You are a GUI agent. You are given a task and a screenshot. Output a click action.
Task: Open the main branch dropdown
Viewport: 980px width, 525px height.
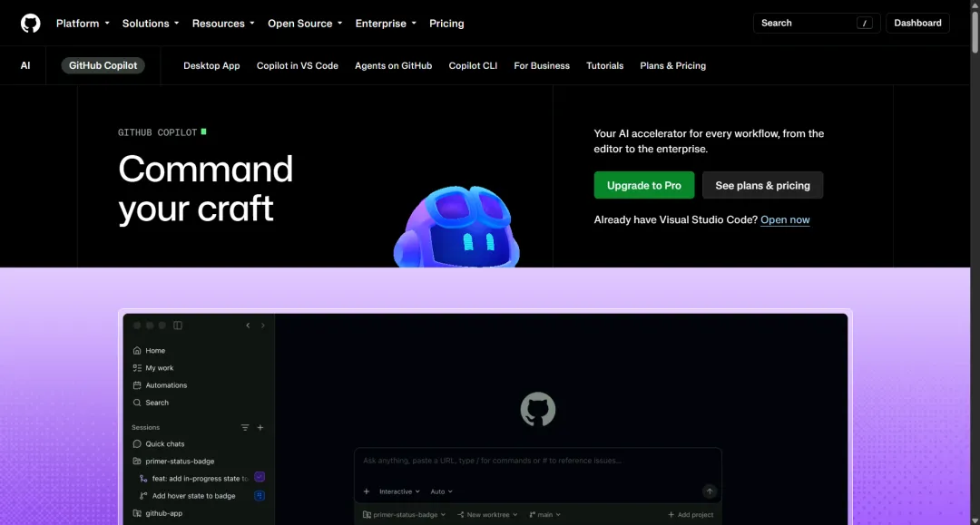click(x=545, y=514)
